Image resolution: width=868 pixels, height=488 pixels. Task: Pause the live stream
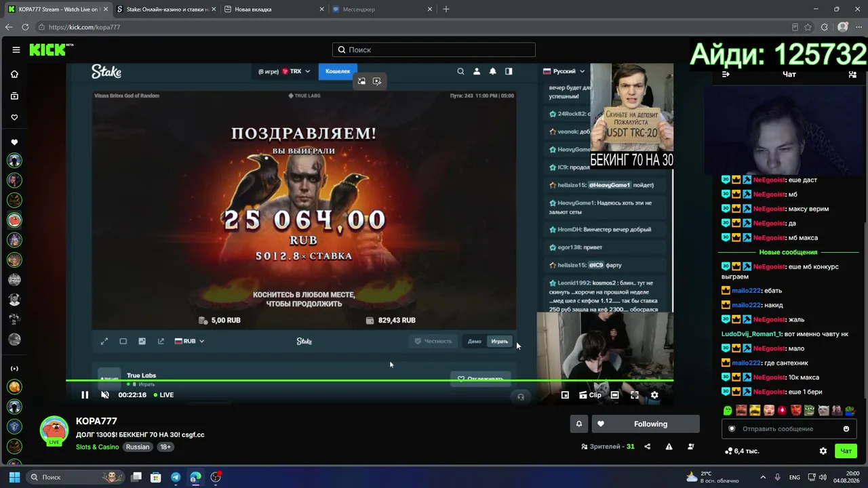point(85,395)
